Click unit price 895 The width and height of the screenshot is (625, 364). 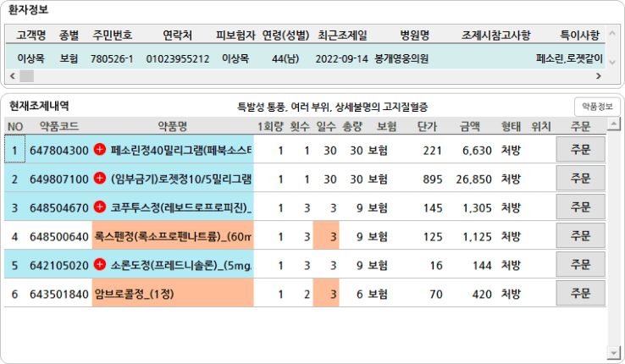[433, 179]
